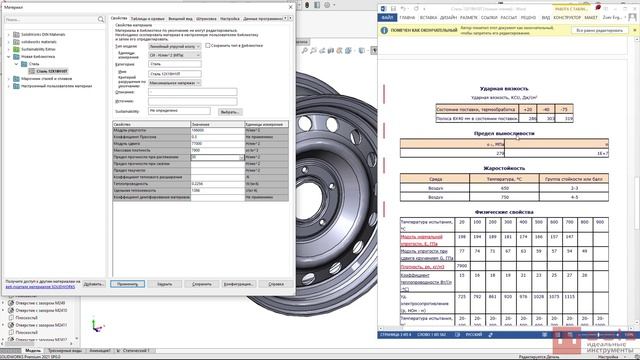Click the Модуль упругости value cell 198000
Viewport: 640px width, 360px height.
217,131
